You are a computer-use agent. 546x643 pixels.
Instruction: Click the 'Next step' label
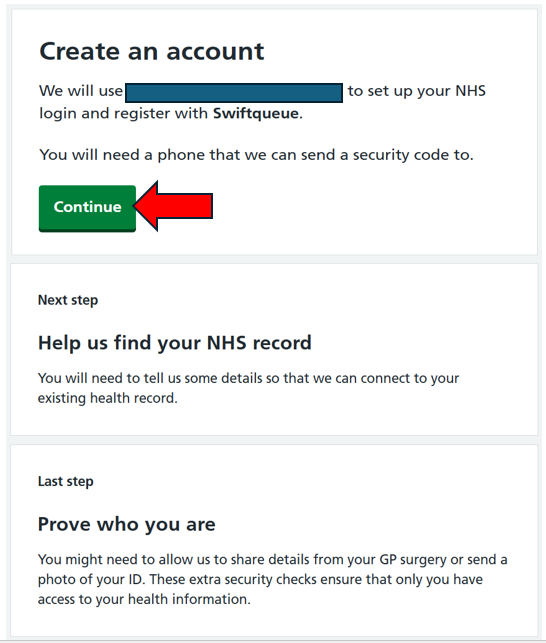(68, 300)
